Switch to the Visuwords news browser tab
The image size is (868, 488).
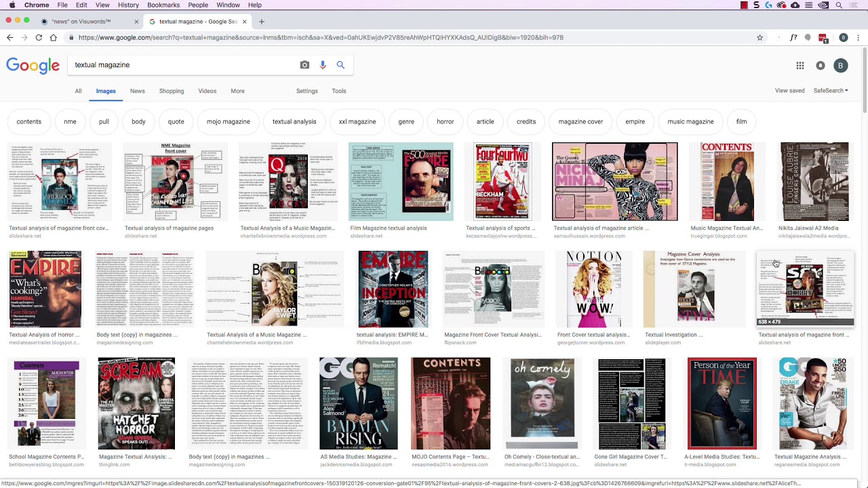(87, 22)
